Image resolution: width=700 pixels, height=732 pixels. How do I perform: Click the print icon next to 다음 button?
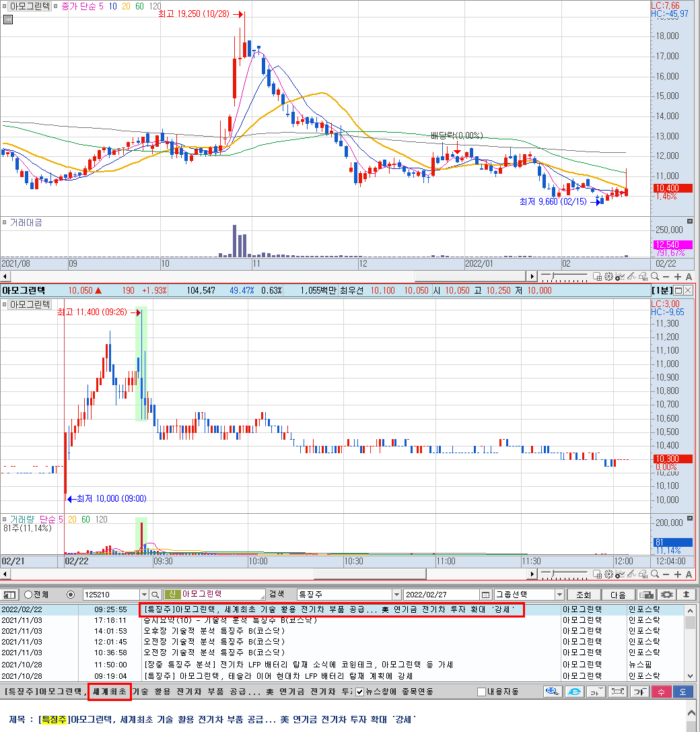tap(646, 594)
